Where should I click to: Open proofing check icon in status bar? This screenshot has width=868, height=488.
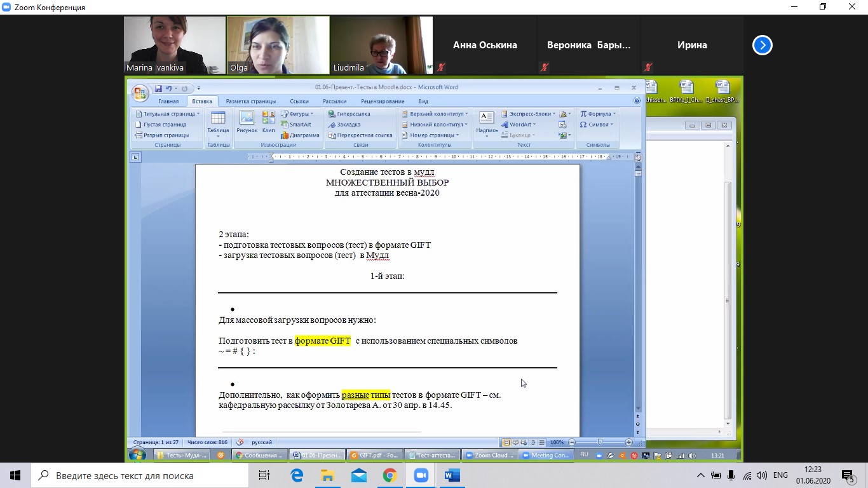(240, 442)
